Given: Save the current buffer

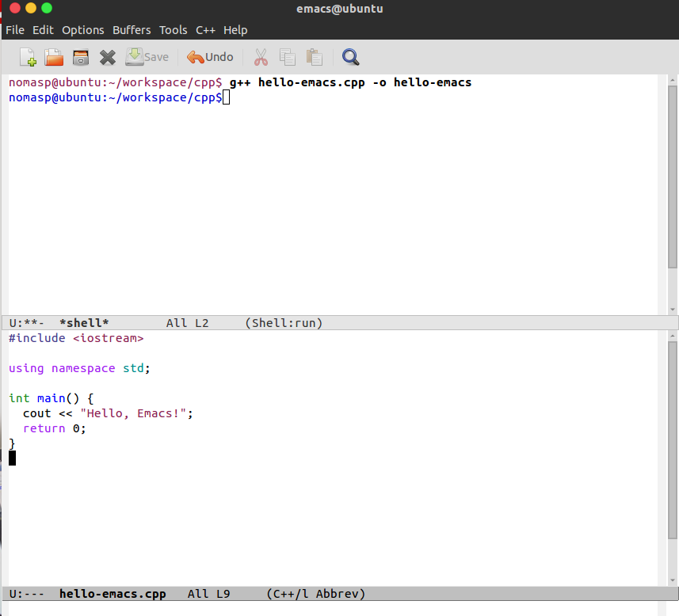Looking at the screenshot, I should point(147,57).
